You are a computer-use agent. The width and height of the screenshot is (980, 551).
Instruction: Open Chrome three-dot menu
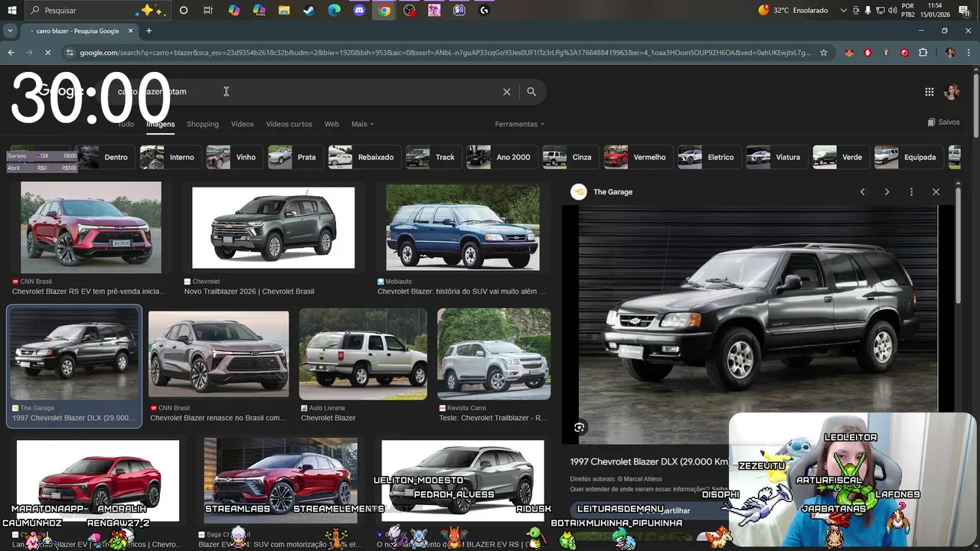[969, 52]
